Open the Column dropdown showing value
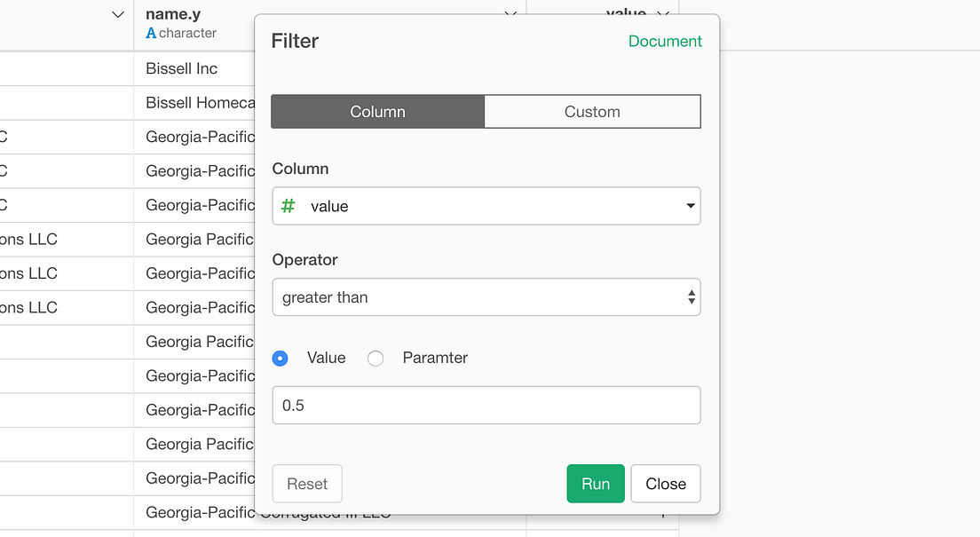 click(x=486, y=206)
